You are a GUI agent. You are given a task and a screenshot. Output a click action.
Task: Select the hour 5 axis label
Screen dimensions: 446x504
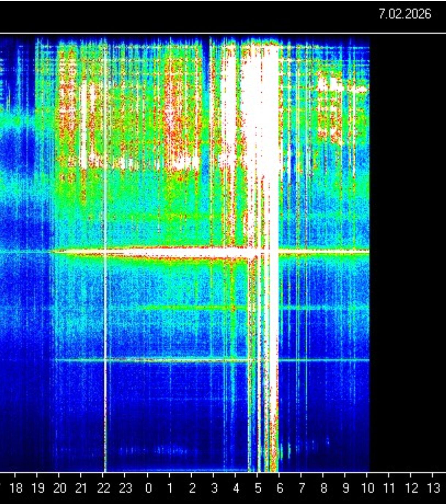[258, 488]
